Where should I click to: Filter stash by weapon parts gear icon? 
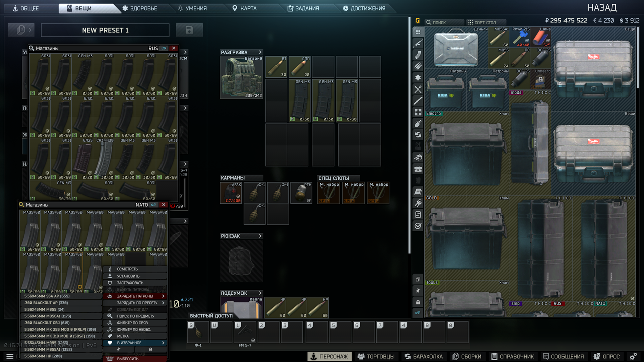(x=418, y=77)
